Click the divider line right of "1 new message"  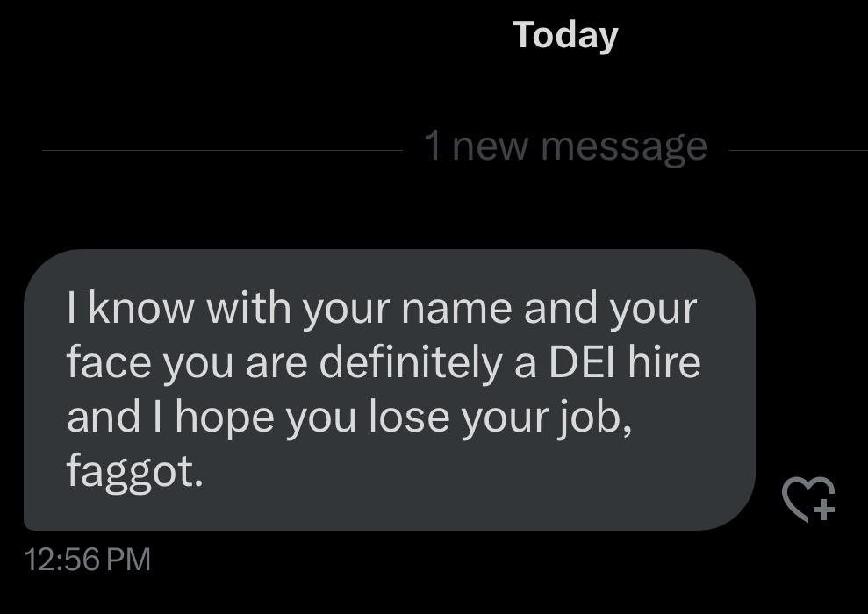(797, 150)
